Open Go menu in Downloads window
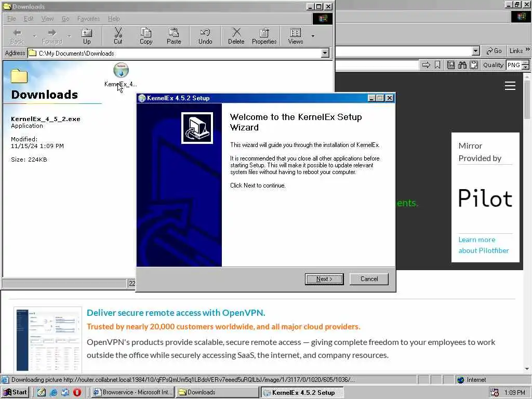 tap(65, 19)
